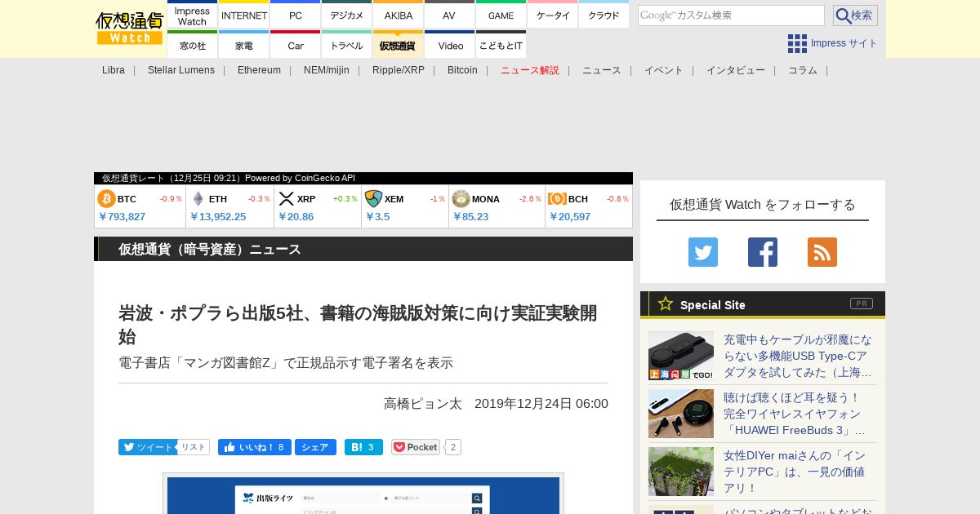Screen dimensions: 980x514
Task: Click the PR badge in Special Site
Action: [x=862, y=304]
